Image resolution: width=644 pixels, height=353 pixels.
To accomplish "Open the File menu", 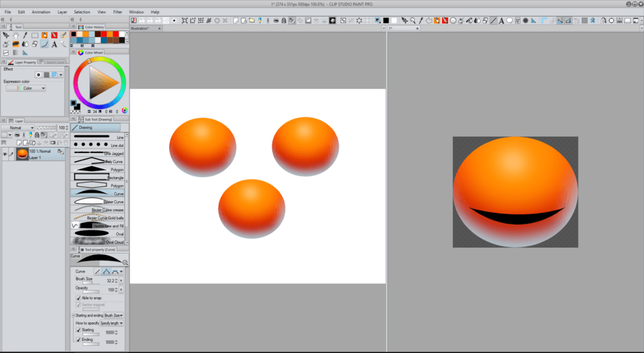I will pyautogui.click(x=7, y=12).
